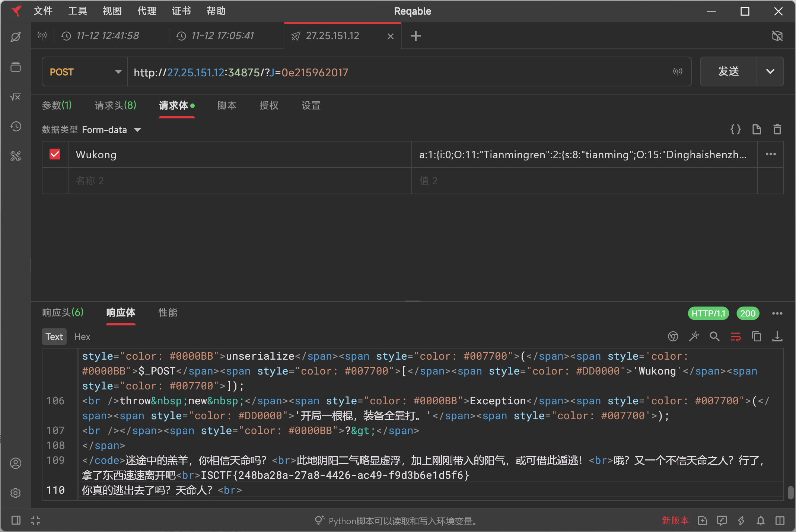Click the search icon in response toolbar
Screen dimensions: 796x532
714,337
